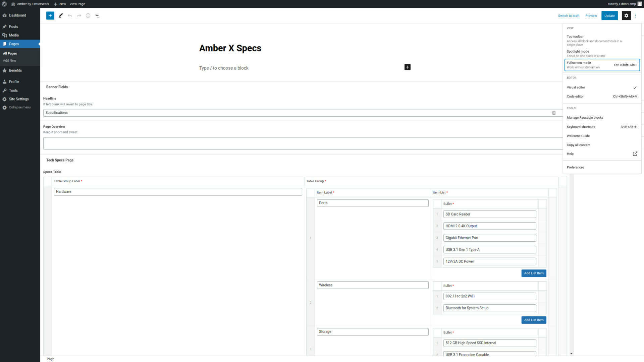
Task: Click New in the admin bar
Action: click(x=60, y=4)
